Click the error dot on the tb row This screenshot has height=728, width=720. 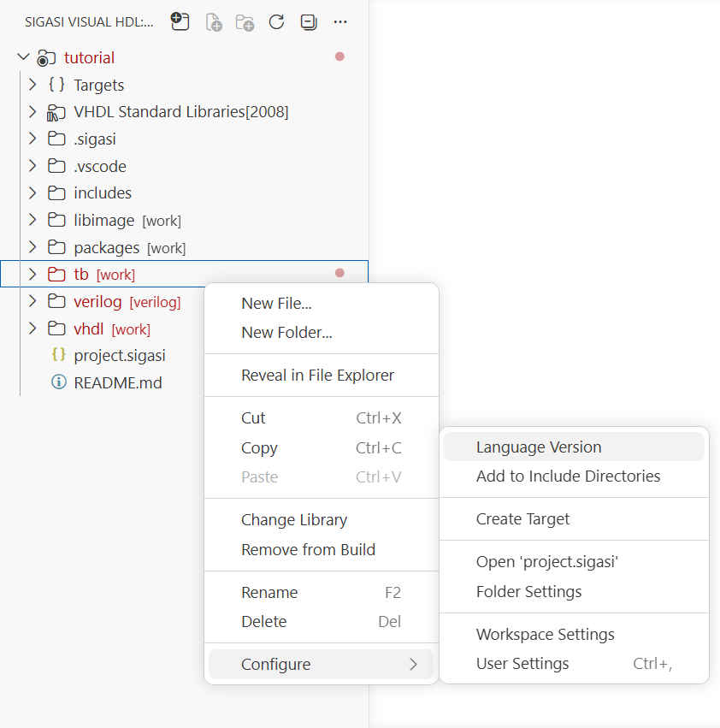click(339, 273)
